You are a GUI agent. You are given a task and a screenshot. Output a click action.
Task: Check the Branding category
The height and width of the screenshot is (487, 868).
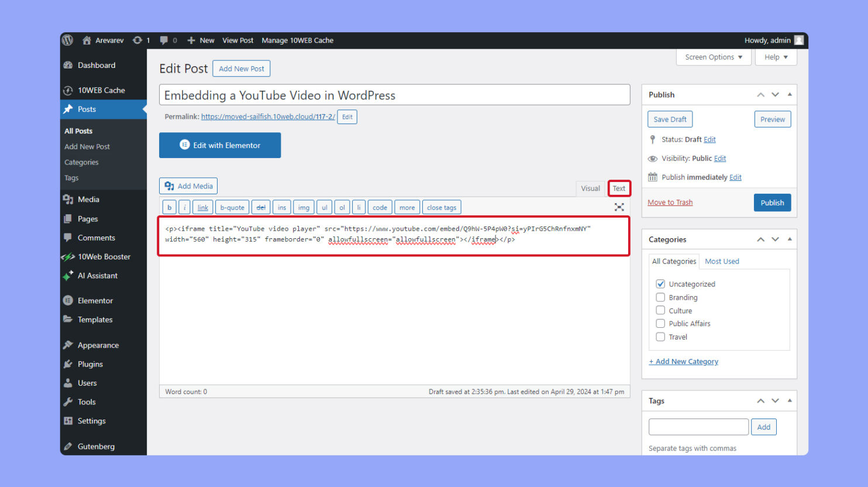(660, 297)
